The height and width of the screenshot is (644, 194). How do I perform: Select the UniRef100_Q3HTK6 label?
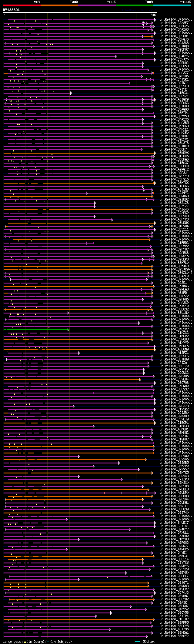tap(174, 183)
